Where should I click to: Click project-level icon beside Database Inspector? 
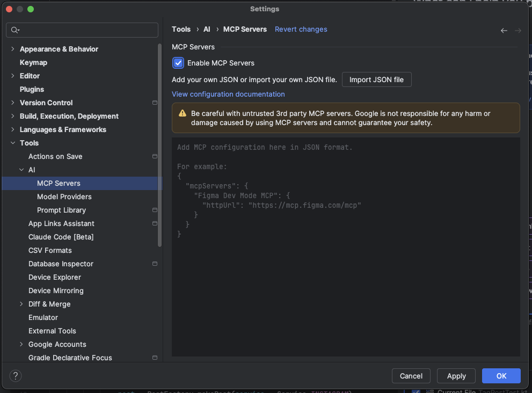click(x=155, y=264)
